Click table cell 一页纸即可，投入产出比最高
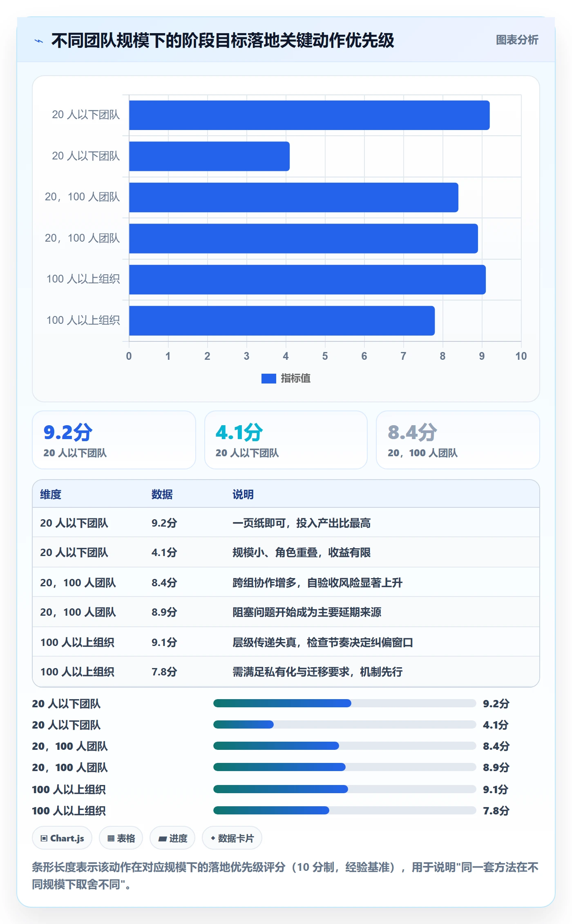 tap(302, 523)
